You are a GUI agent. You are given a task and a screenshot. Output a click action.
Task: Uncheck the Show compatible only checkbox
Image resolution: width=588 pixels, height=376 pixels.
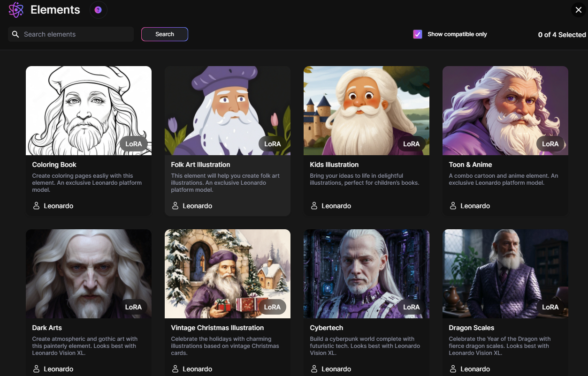pyautogui.click(x=418, y=34)
